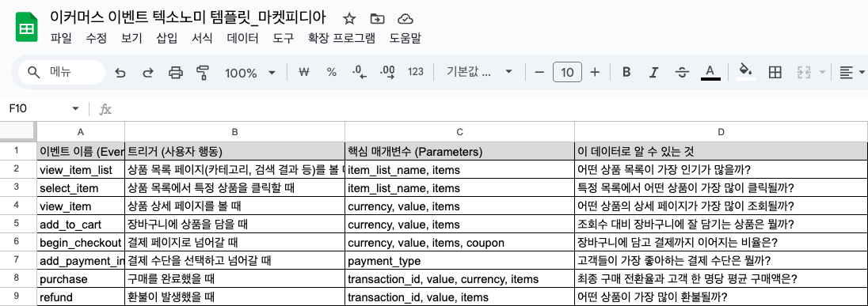
Task: Click the font size field showing 10
Action: tap(567, 73)
